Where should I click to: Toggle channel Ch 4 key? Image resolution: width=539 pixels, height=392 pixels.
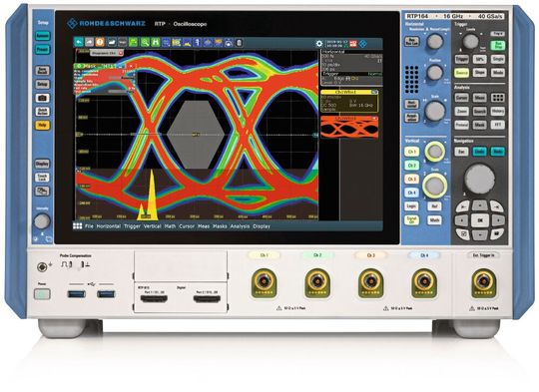tap(411, 193)
